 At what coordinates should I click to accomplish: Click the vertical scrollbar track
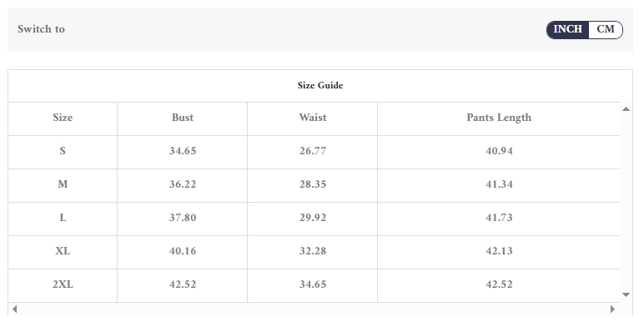[x=626, y=202]
